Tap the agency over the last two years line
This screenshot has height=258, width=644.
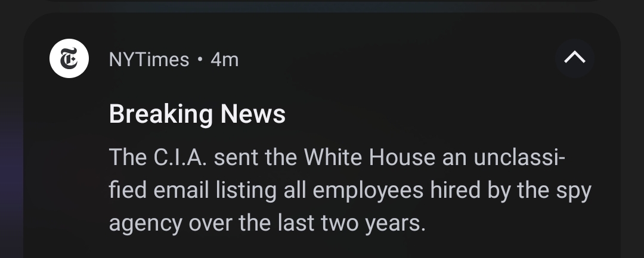[267, 223]
